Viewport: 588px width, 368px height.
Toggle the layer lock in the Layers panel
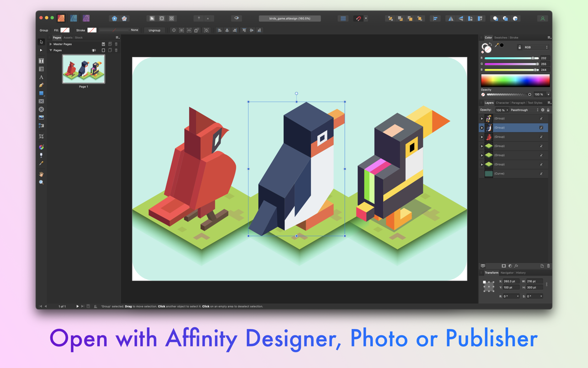[548, 110]
